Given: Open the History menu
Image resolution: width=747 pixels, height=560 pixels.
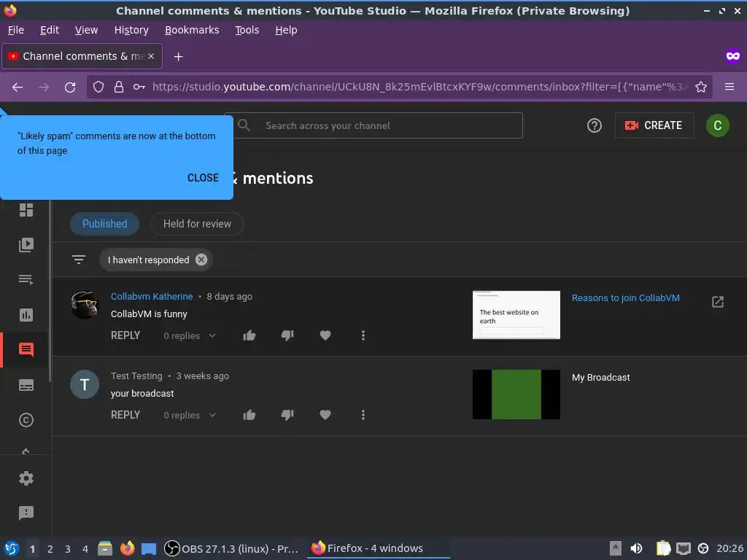Looking at the screenshot, I should tap(131, 30).
